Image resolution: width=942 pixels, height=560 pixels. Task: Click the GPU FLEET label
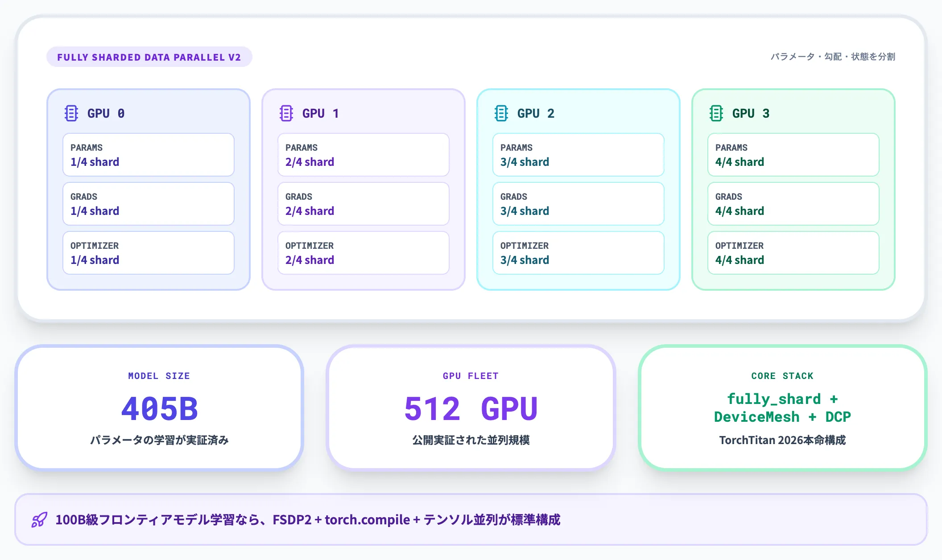471,376
